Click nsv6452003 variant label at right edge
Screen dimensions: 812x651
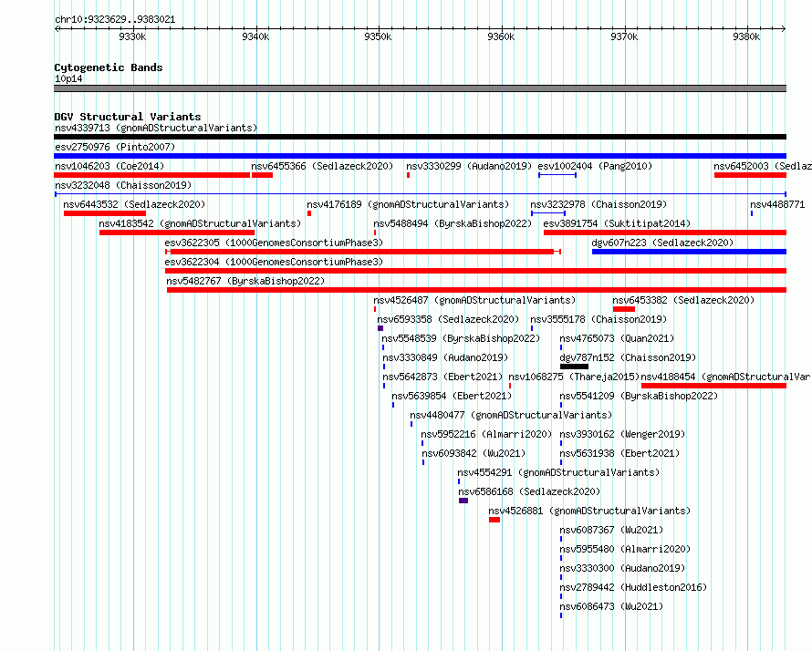(763, 166)
